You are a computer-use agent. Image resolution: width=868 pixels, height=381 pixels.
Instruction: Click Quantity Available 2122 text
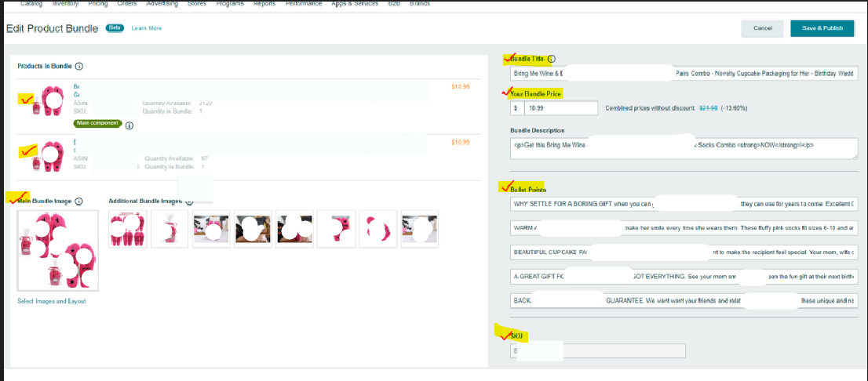177,103
